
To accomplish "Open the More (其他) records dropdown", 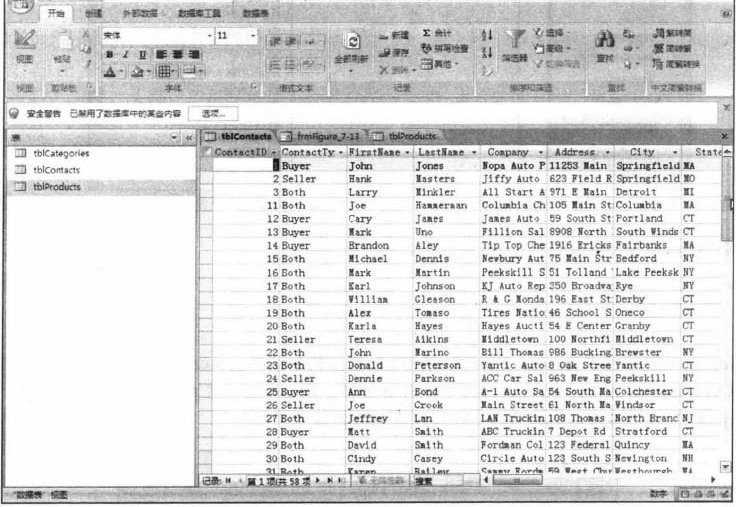I will click(x=439, y=64).
